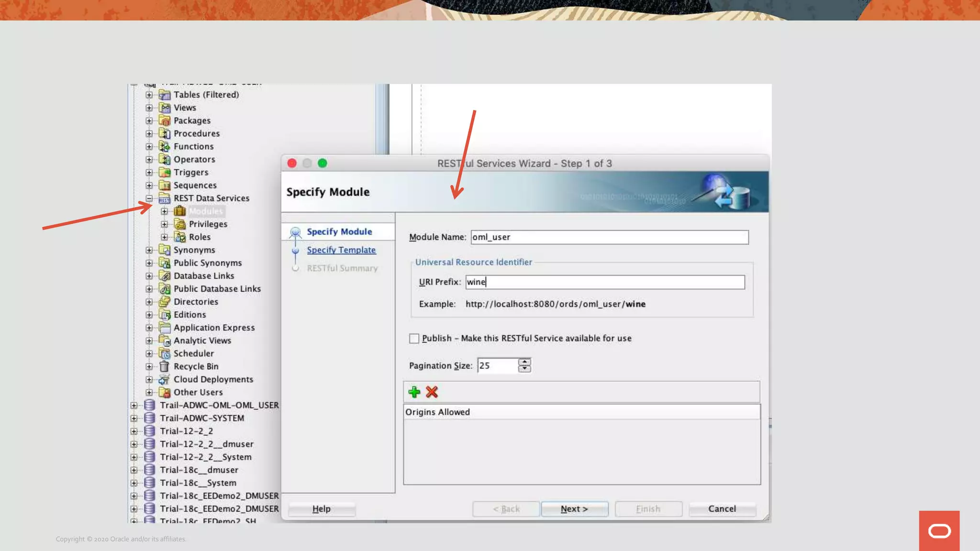Click the Cloud Deployments icon
The width and height of the screenshot is (980, 551).
pos(164,379)
